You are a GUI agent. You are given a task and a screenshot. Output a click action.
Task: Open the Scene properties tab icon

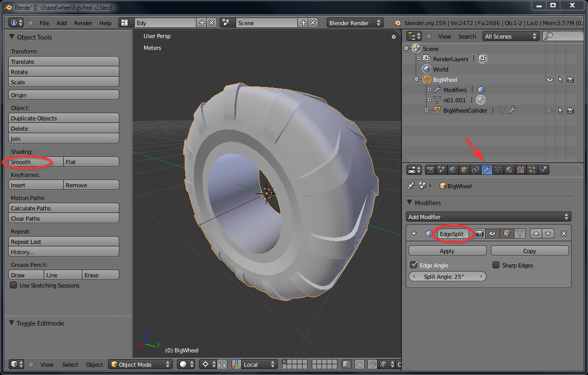(442, 170)
